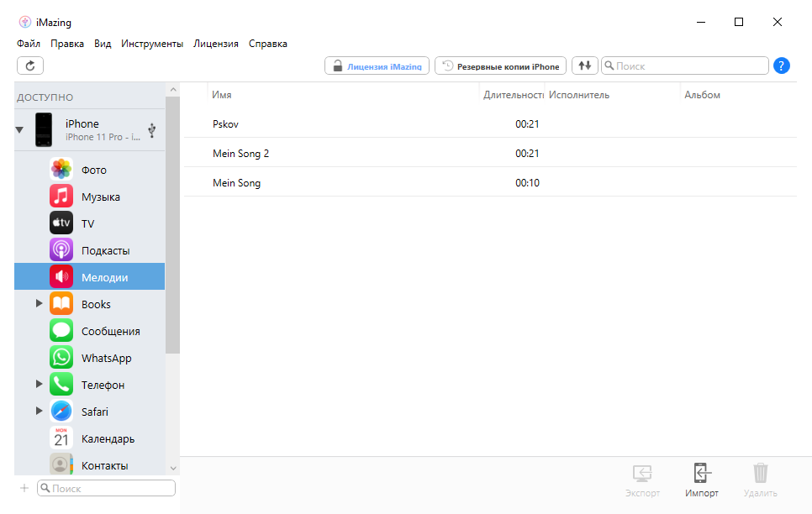Select the Mein Song 2 ringtone
The image size is (812, 514).
pyautogui.click(x=490, y=153)
